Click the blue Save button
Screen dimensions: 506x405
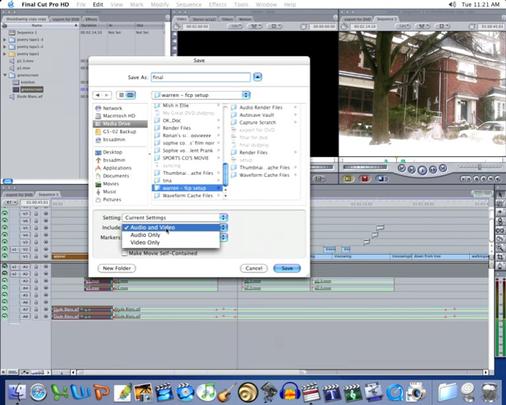click(x=287, y=268)
